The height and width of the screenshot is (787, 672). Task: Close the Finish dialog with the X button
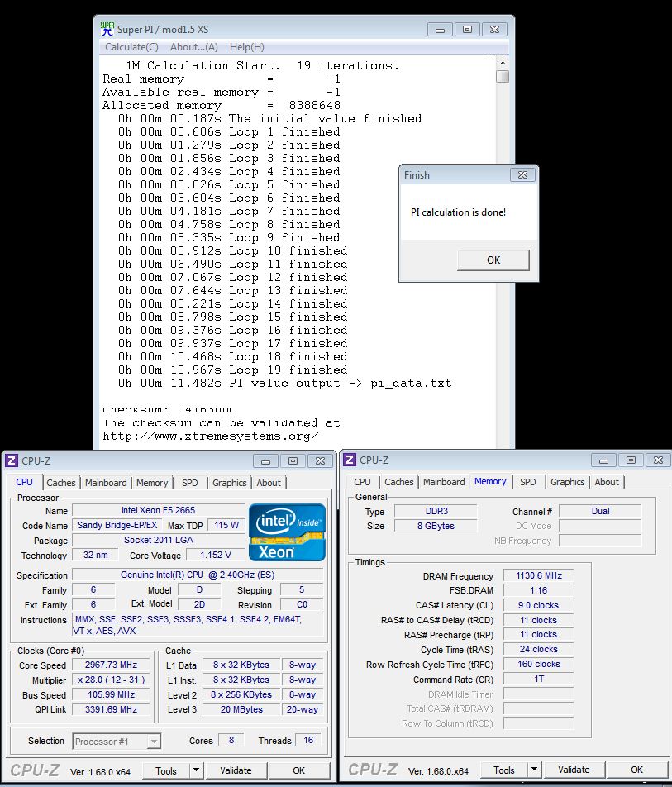coord(522,174)
